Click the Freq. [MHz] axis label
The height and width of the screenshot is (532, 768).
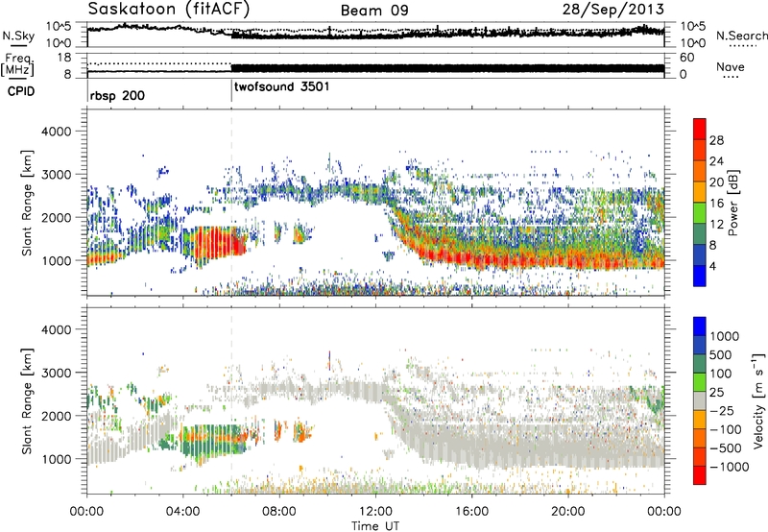click(17, 65)
